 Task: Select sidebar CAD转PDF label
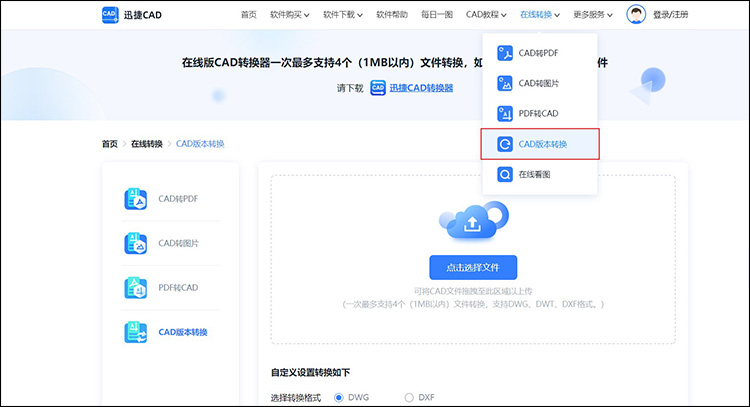click(178, 199)
